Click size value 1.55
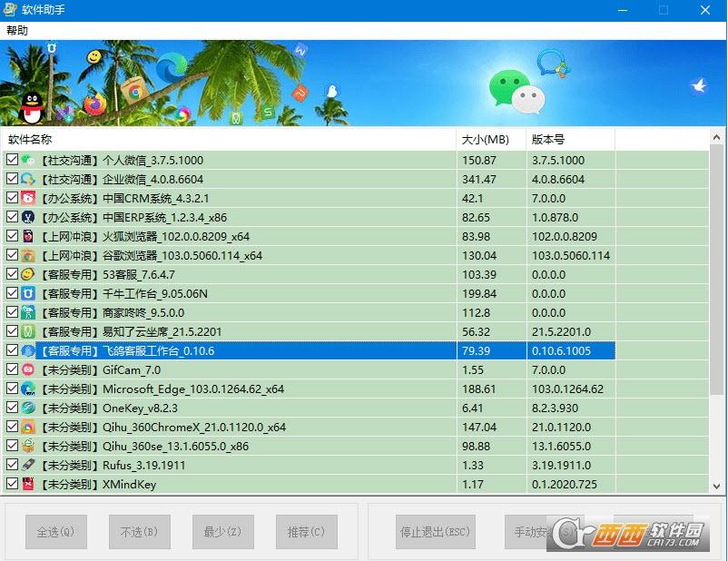This screenshot has width=728, height=561. coord(473,369)
